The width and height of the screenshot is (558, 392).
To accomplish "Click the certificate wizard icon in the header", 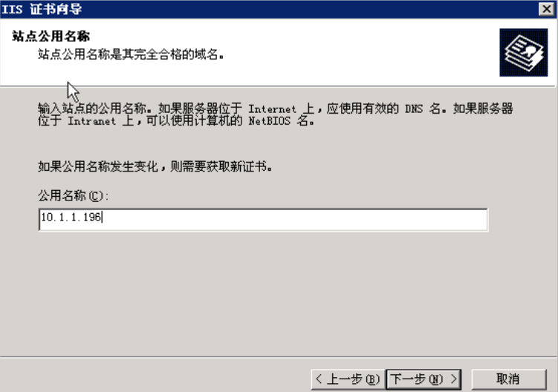I will tap(524, 52).
